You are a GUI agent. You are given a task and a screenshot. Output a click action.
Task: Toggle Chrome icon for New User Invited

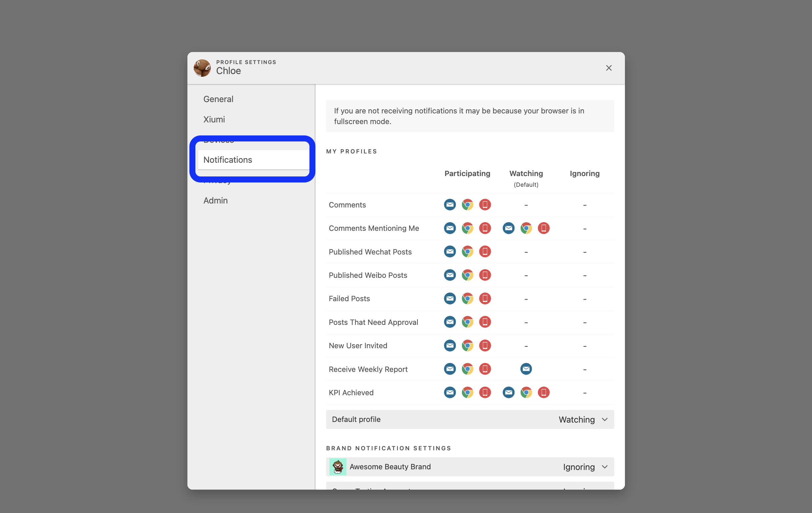coord(468,346)
